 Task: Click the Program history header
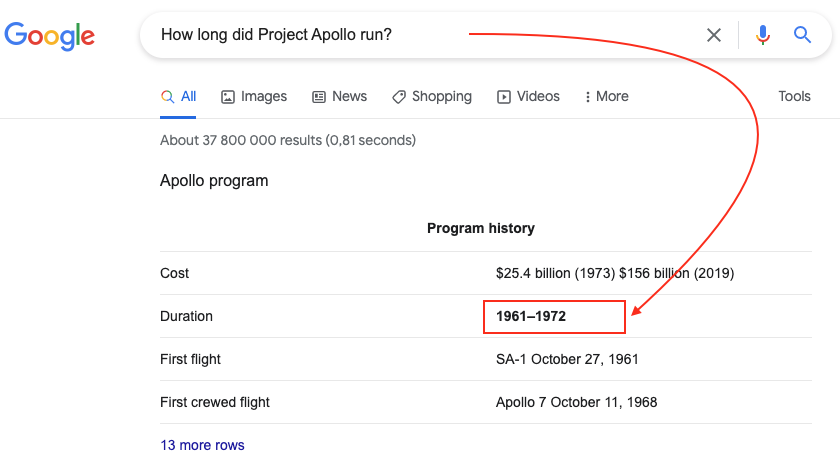click(480, 229)
